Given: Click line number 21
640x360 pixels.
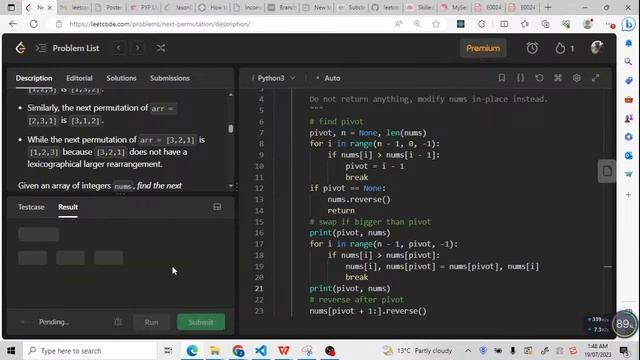Looking at the screenshot, I should [259, 288].
